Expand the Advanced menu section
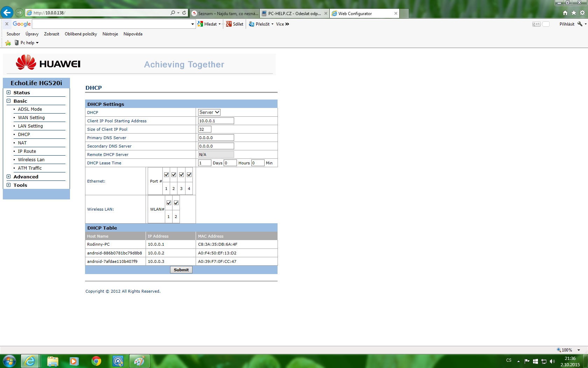The height and width of the screenshot is (368, 588). pos(9,177)
